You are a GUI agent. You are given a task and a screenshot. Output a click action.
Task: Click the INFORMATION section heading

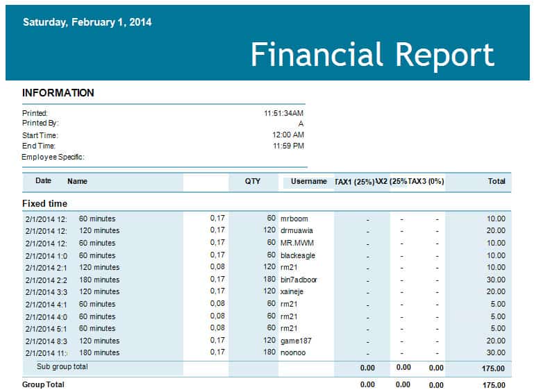[x=58, y=93]
